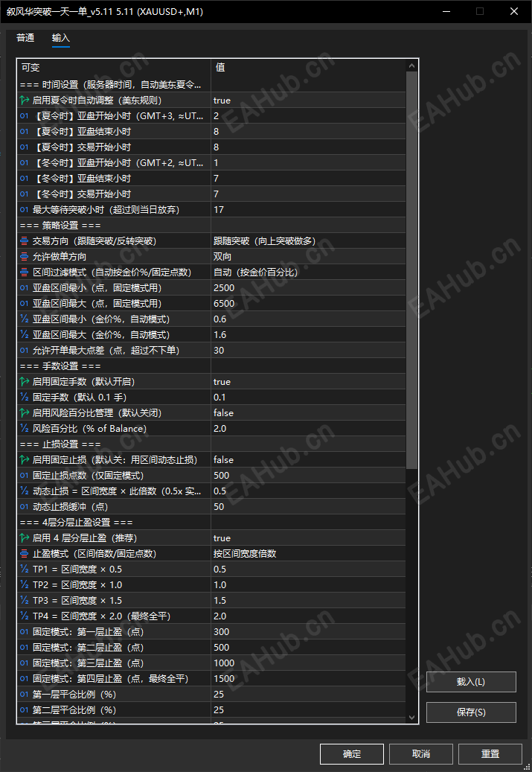Image resolution: width=532 pixels, height=772 pixels.
Task: Select the 固定模式：第三层止盈（点） row label
Action: (88, 663)
